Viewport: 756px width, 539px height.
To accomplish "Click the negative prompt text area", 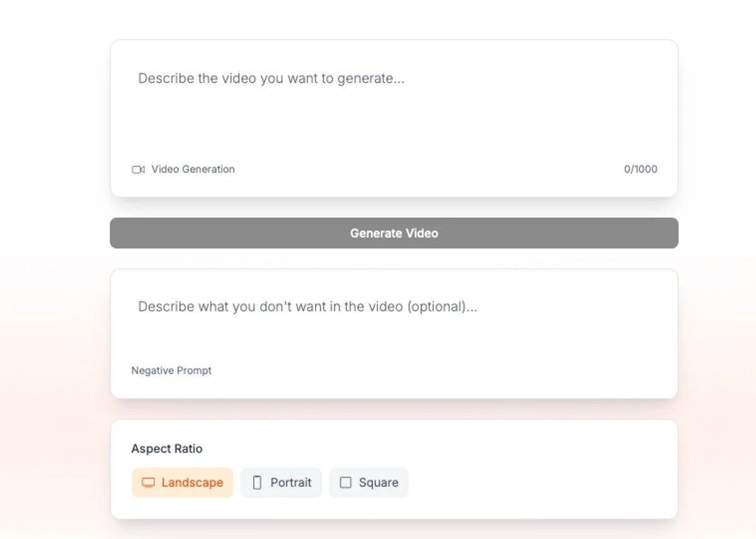I will 394,322.
